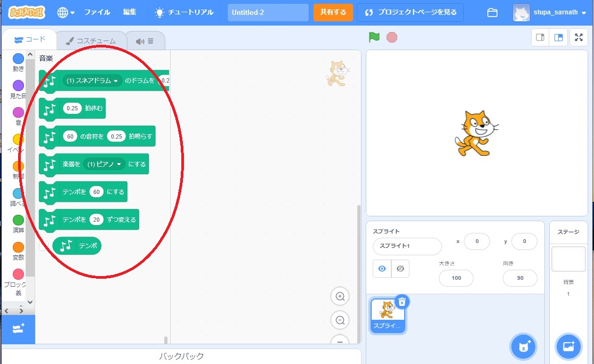Open the stupa_sarnath account menu
Screen dimensions: 594x364
(549, 12)
